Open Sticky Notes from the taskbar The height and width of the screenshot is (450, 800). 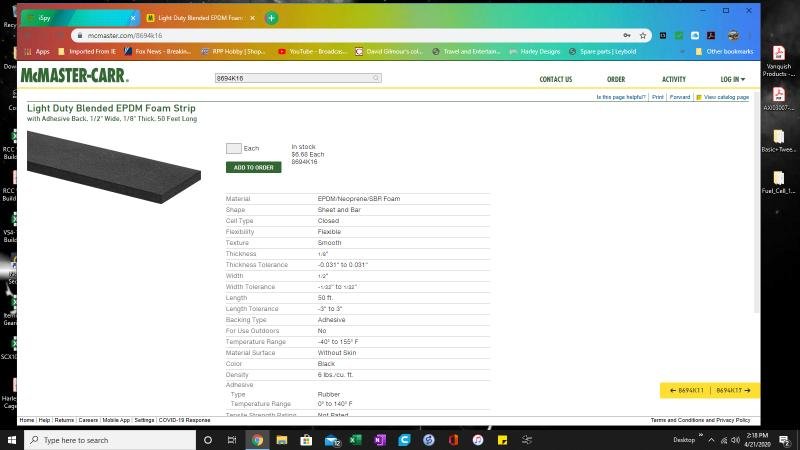tap(502, 440)
